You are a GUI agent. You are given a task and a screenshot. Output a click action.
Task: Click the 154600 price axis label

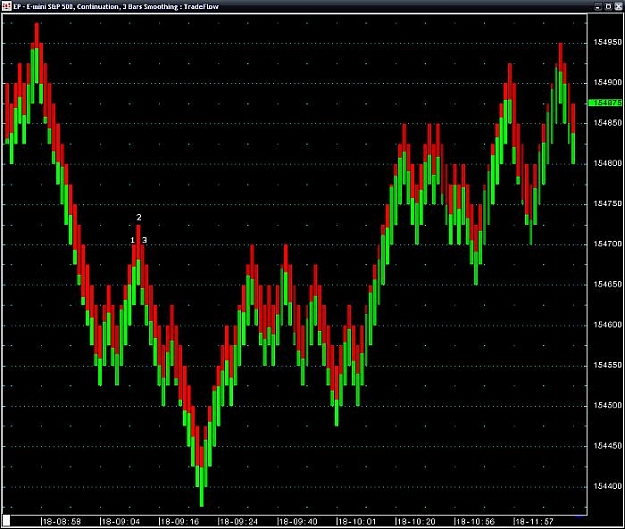tap(607, 324)
